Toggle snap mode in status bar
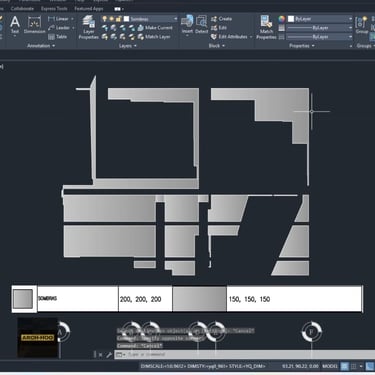375x375 pixels. point(354,366)
